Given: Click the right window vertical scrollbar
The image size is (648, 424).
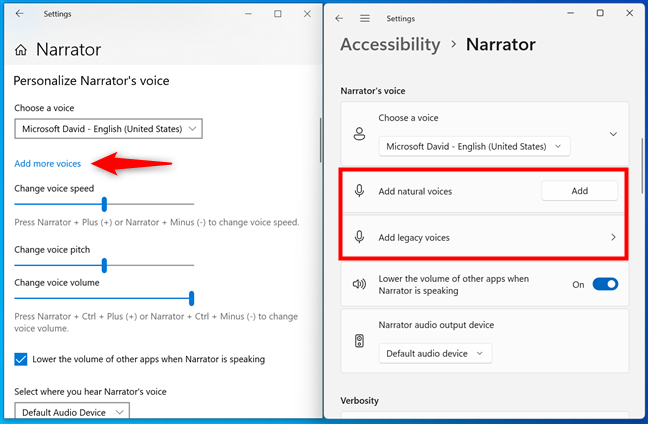Looking at the screenshot, I should click(x=642, y=164).
